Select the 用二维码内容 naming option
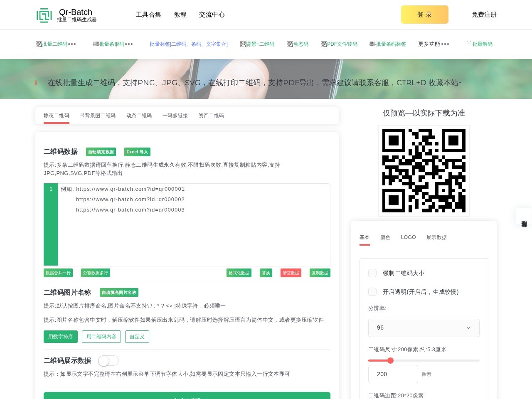This screenshot has width=532, height=399. (101, 337)
